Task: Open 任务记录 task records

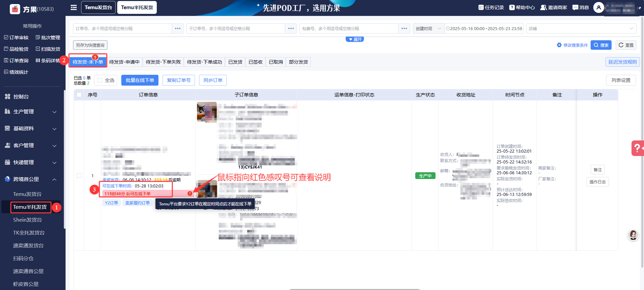Action: coord(491,7)
